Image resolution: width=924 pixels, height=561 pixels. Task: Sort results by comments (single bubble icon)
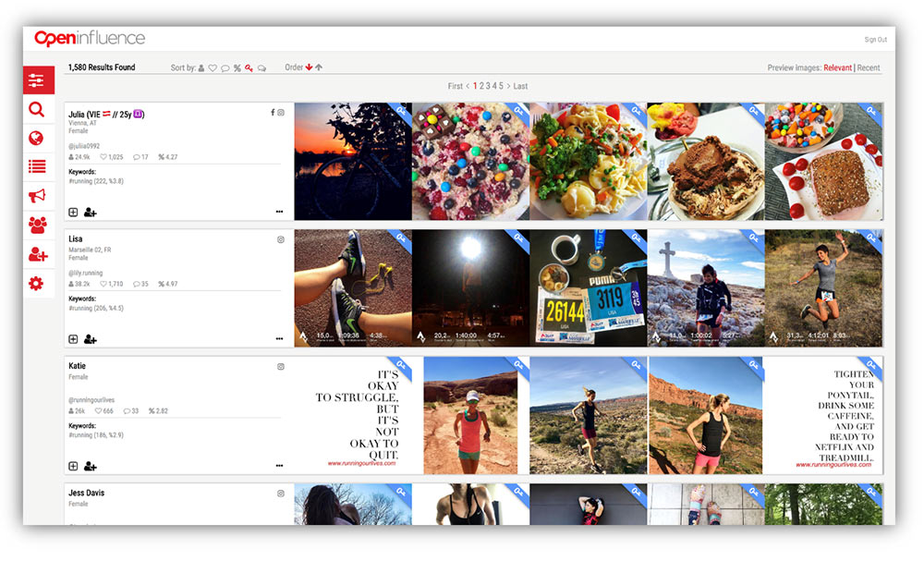click(x=225, y=68)
